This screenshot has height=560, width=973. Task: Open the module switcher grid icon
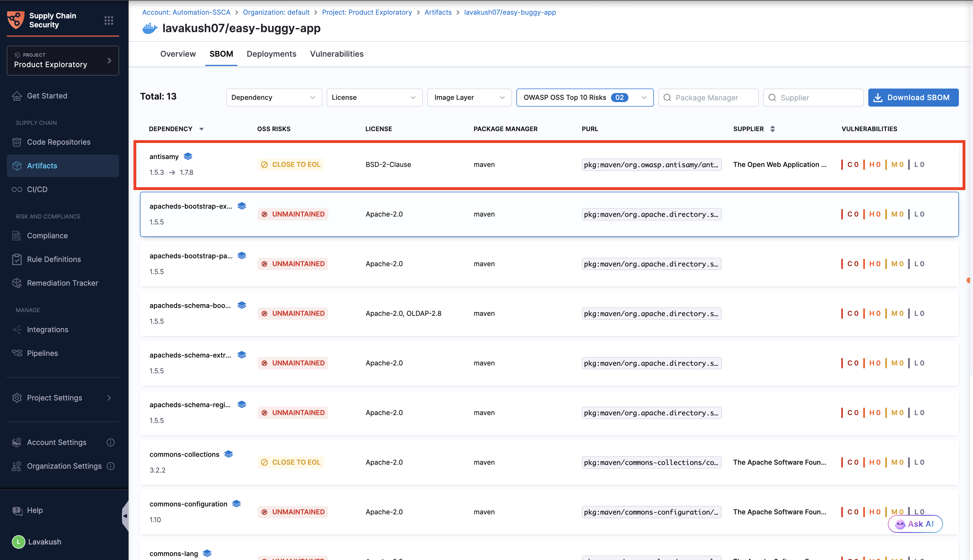(x=109, y=20)
